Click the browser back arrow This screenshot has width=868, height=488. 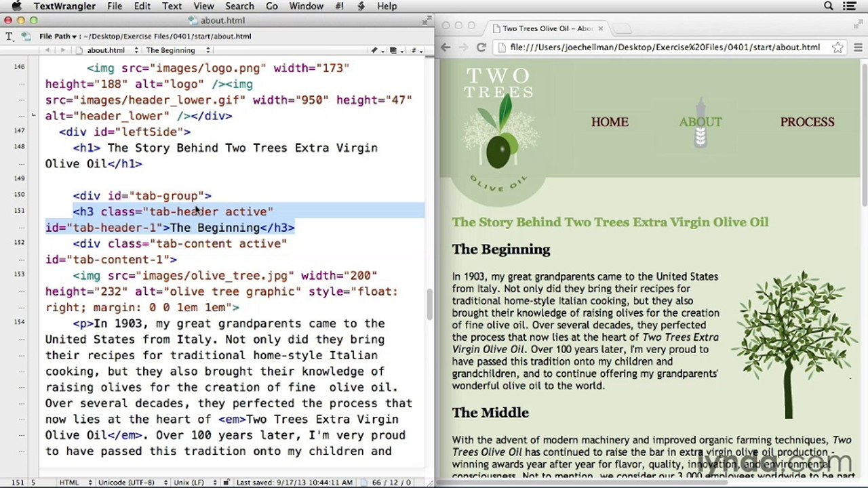(446, 47)
